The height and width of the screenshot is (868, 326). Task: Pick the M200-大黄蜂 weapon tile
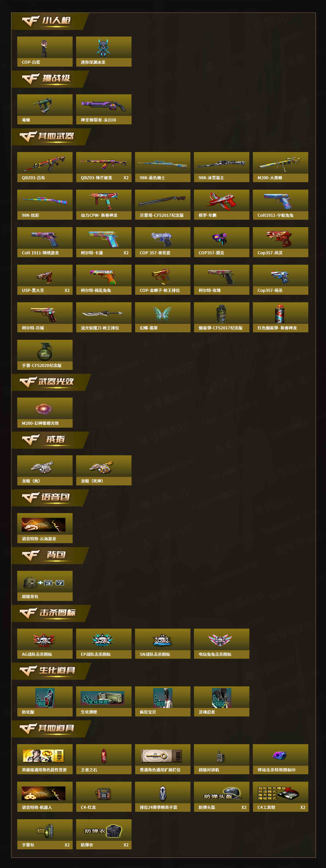point(280,167)
